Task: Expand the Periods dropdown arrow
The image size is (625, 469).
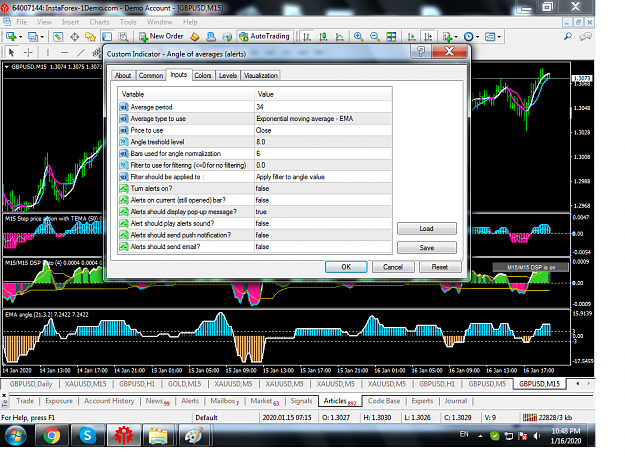Action: (x=478, y=37)
